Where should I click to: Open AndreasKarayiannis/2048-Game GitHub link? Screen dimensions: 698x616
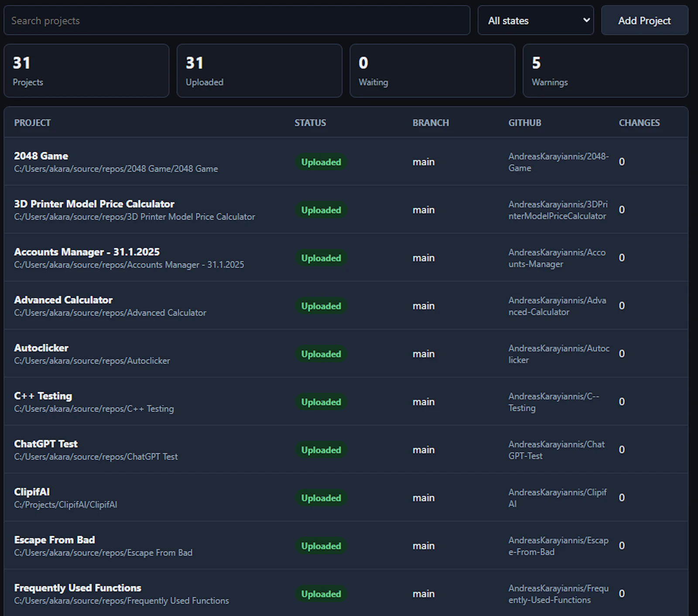[558, 162]
